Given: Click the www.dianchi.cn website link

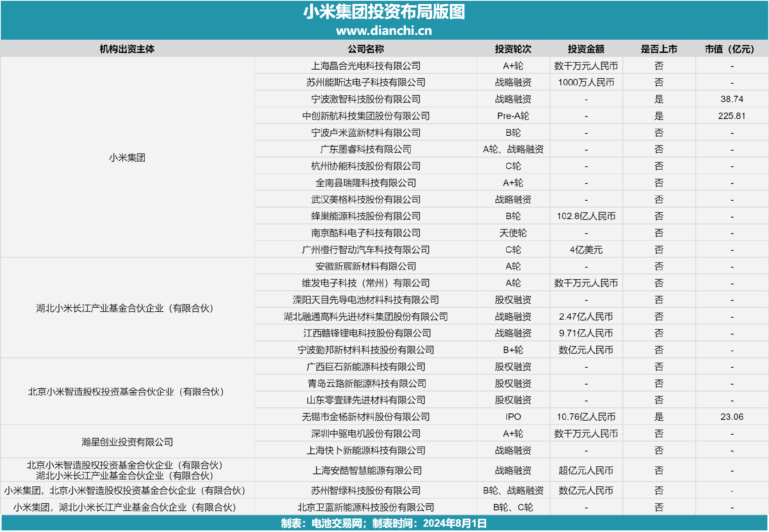Looking at the screenshot, I should click(384, 31).
